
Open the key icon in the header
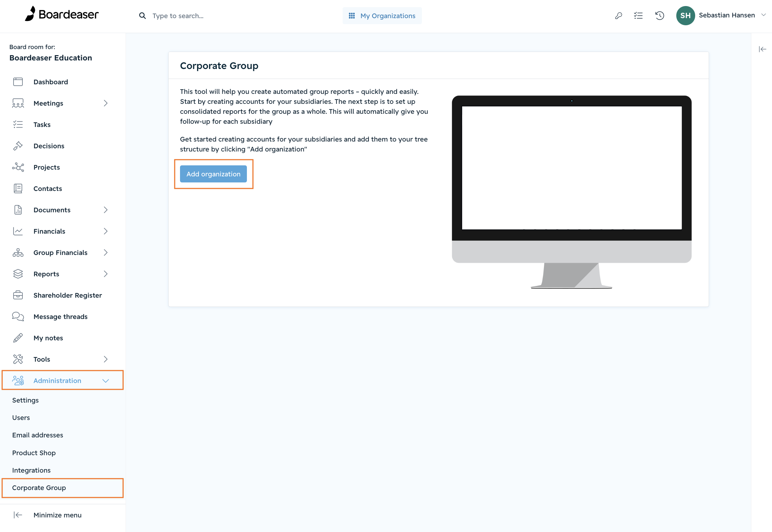[x=618, y=16]
